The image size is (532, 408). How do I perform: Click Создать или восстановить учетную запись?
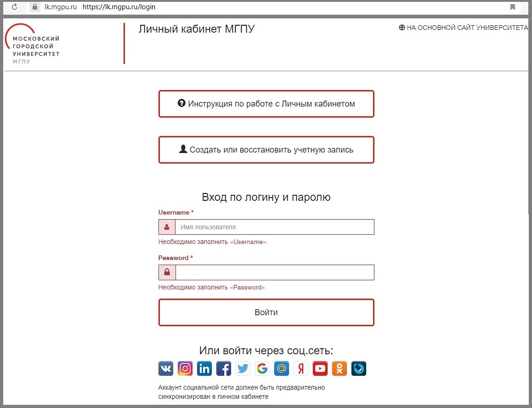coord(266,150)
